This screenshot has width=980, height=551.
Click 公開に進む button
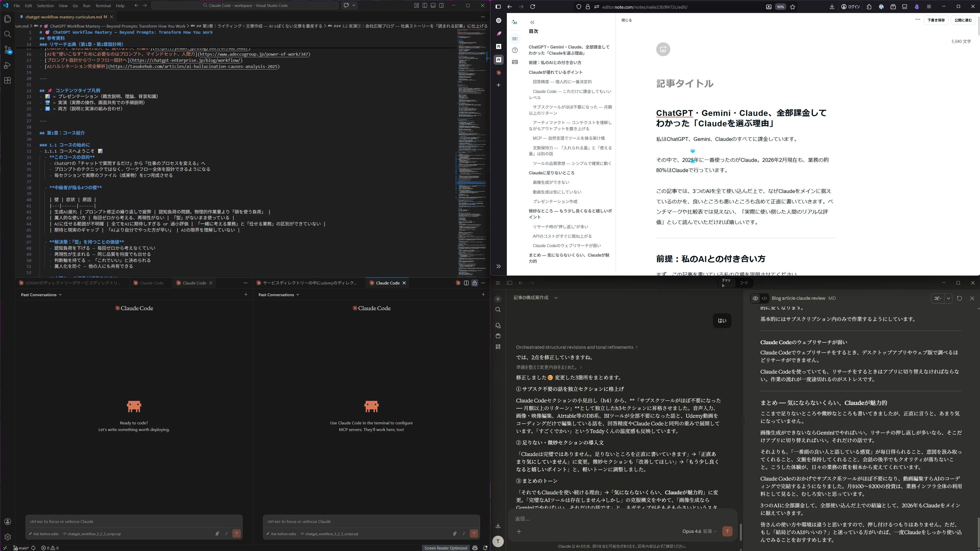coord(963,20)
